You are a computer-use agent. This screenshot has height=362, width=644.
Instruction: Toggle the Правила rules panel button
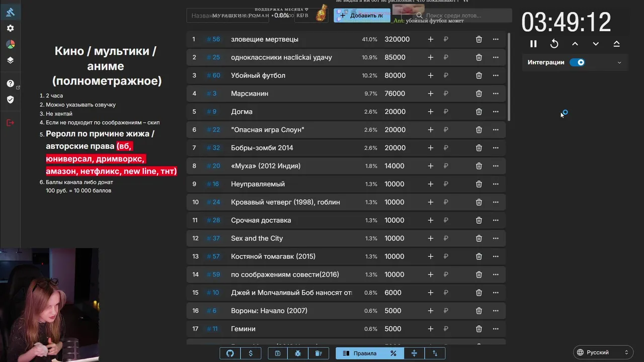(x=359, y=353)
